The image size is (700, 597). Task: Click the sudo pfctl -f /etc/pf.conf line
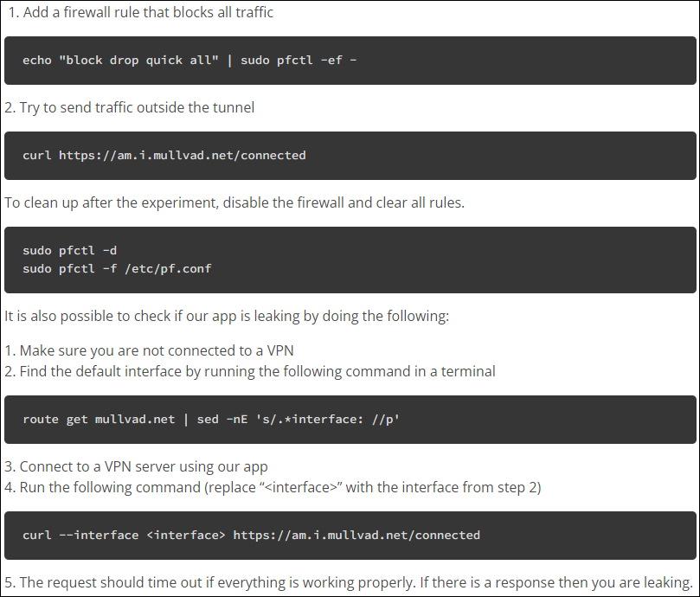coord(117,269)
